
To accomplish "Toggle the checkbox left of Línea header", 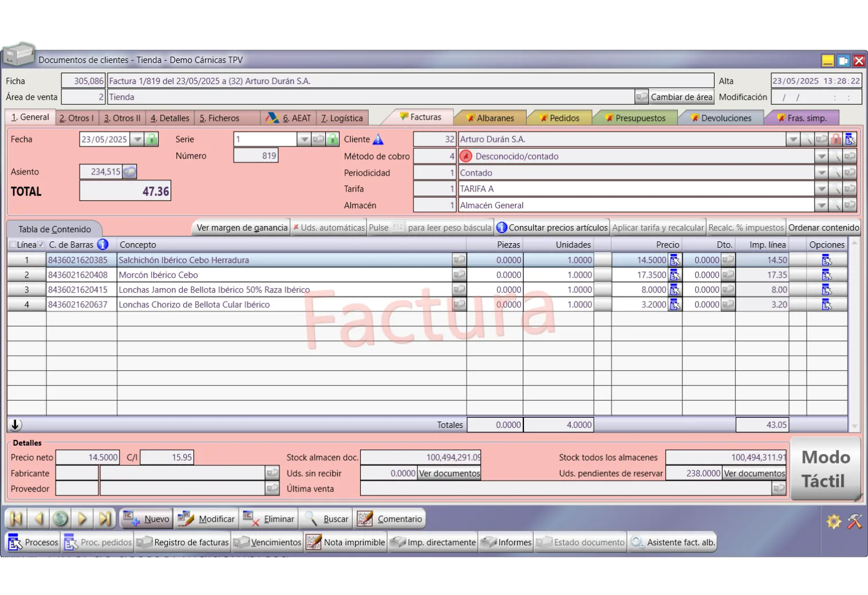I will (13, 245).
